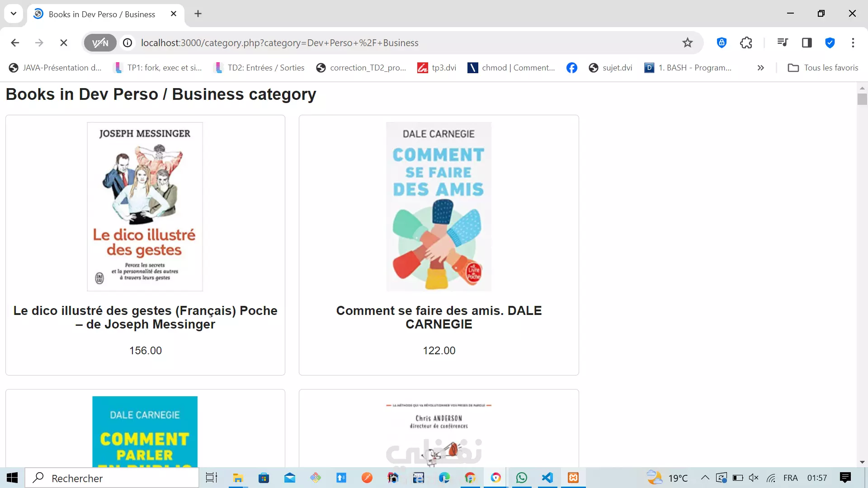View site information icon beside URL
Screen dimensions: 868x488
[x=128, y=43]
